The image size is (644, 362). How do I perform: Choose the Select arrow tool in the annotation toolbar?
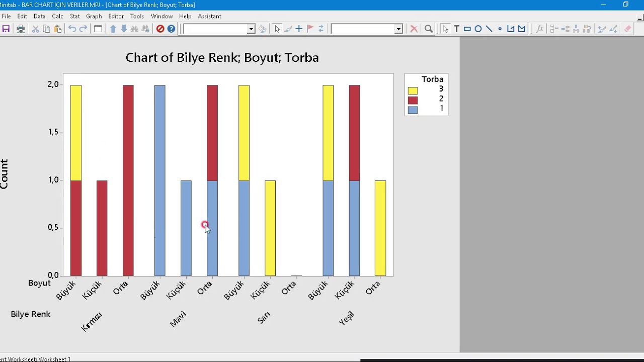click(445, 29)
